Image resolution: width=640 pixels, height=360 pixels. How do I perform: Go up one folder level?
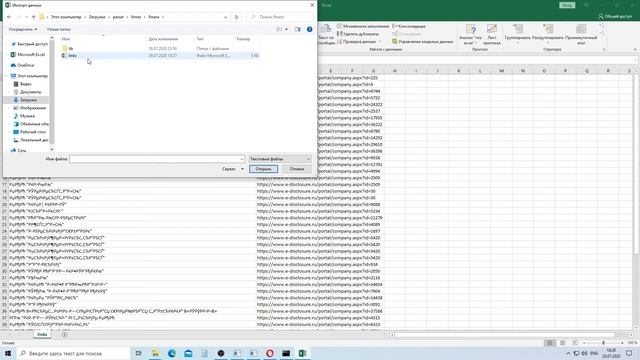(33, 17)
